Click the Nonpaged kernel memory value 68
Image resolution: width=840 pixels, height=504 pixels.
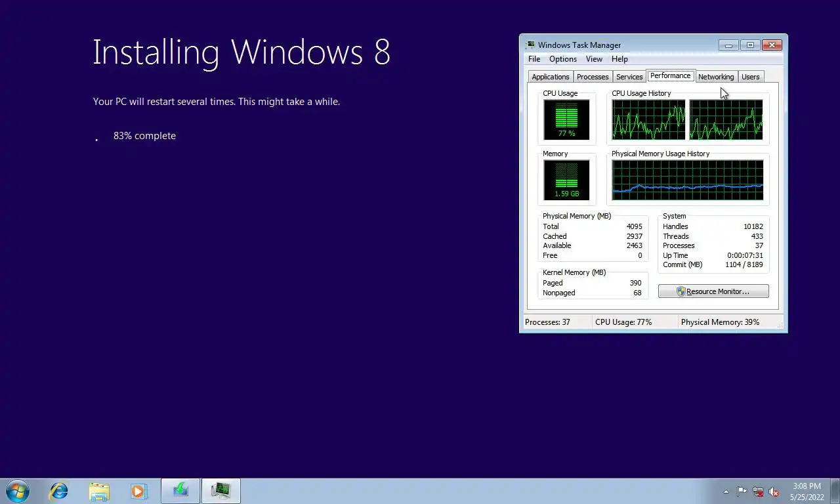tap(637, 293)
